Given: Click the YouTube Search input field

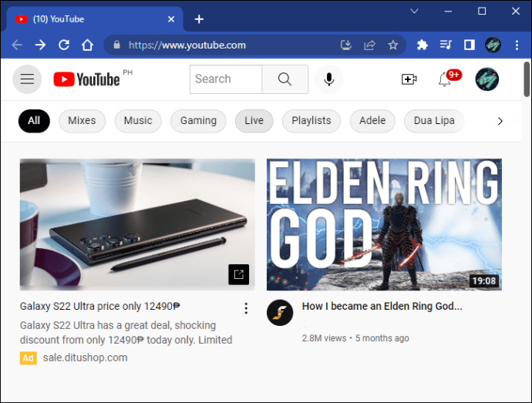Looking at the screenshot, I should coord(226,79).
